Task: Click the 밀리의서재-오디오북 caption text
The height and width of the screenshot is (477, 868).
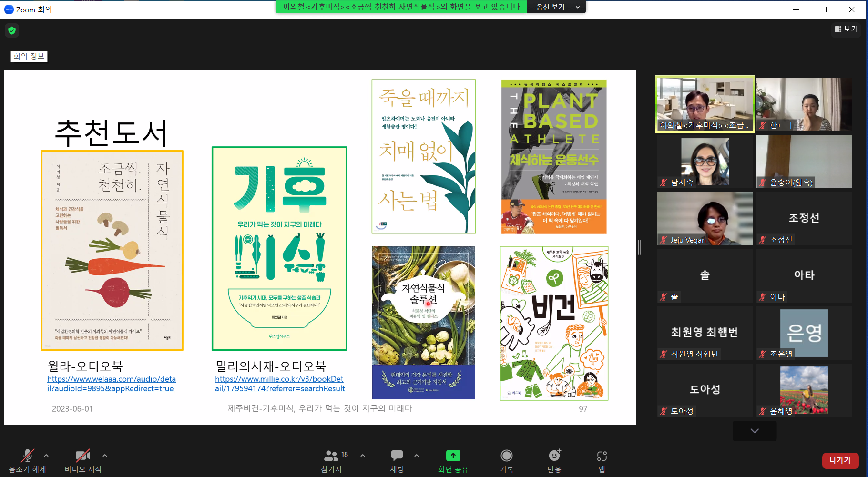Action: 271,366
